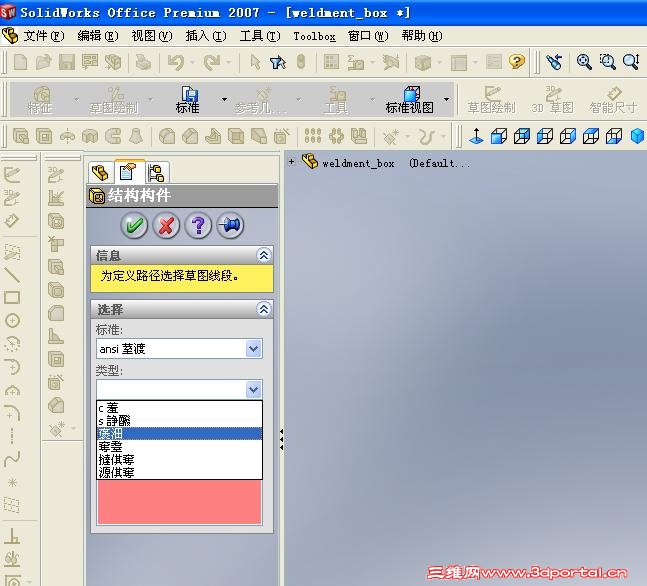Select left standard view cube icon
This screenshot has height=586, width=647.
545,136
